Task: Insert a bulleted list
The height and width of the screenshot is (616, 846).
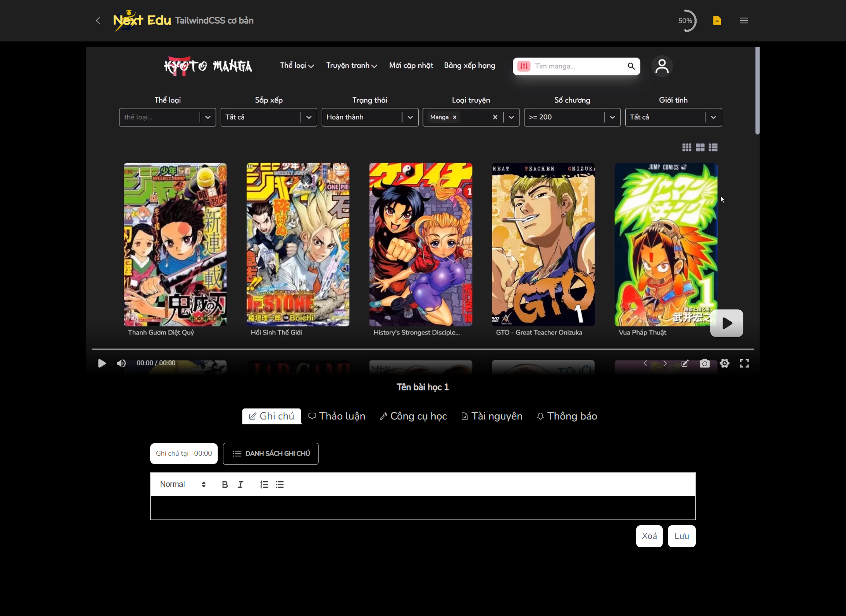Action: [280, 484]
